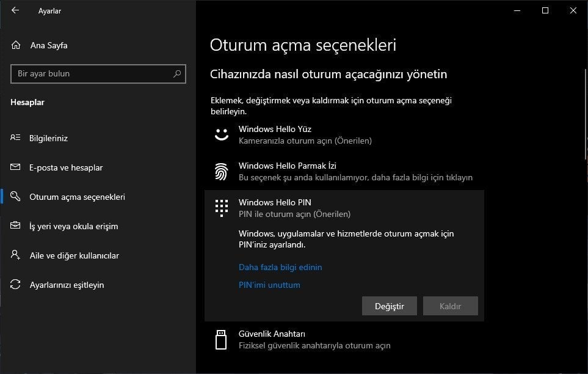The width and height of the screenshot is (588, 374).
Task: Click the person-plus icon for Aile ve diğer kullanıcılar
Action: pos(15,255)
